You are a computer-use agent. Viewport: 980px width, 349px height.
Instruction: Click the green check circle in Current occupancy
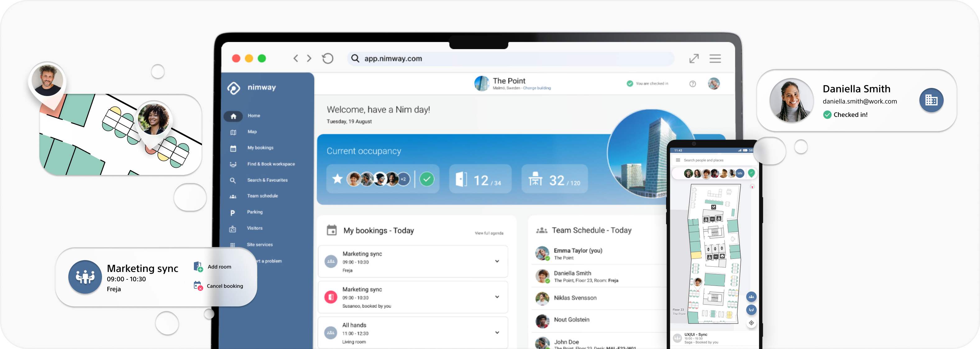(427, 178)
